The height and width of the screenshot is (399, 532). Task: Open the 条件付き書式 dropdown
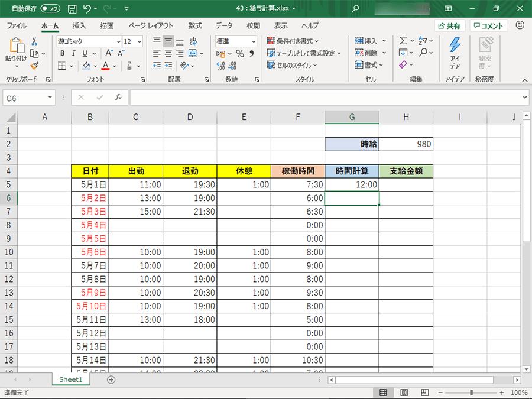[293, 41]
